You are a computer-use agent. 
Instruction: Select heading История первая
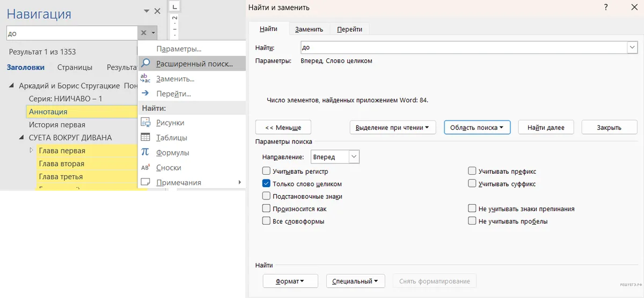(57, 124)
